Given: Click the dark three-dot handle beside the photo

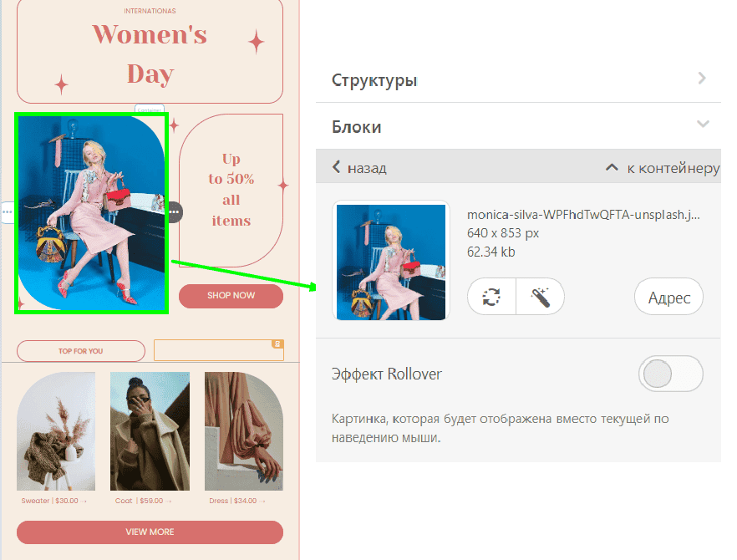Looking at the screenshot, I should (x=174, y=212).
